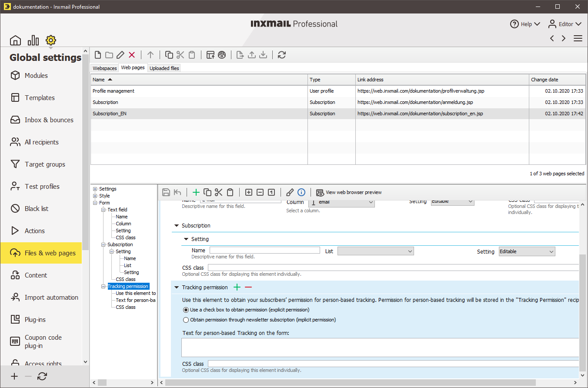Copy the element using the editor toolbar copy icon
588x388 pixels.
click(207, 192)
